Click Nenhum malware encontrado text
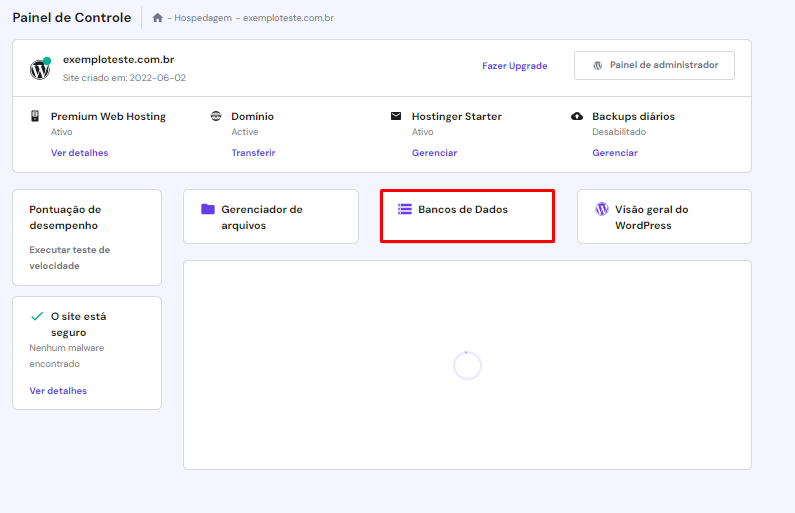Screen dimensions: 795x513 66,356
